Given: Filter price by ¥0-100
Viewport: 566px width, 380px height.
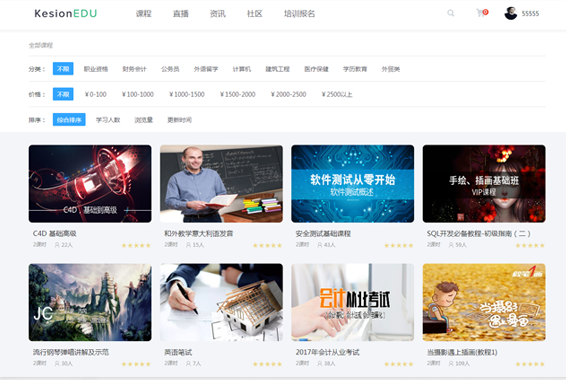Looking at the screenshot, I should [96, 95].
